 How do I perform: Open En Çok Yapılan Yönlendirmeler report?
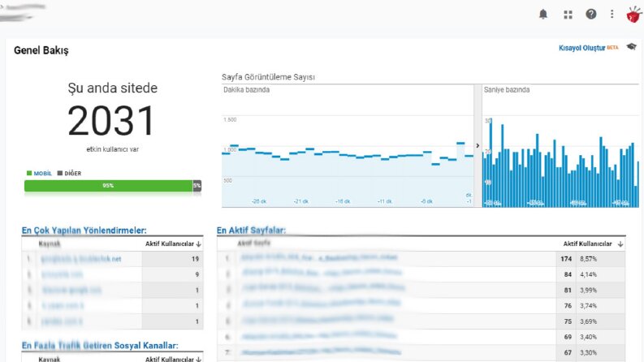[84, 231]
